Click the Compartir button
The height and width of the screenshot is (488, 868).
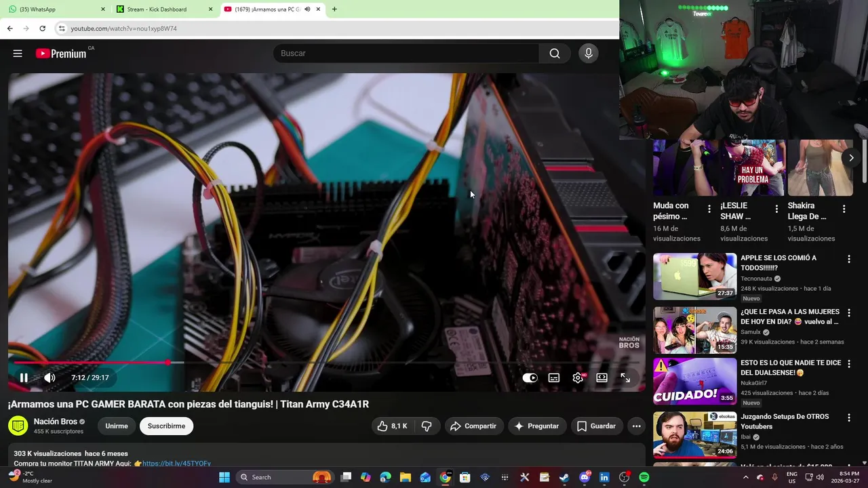pos(474,426)
